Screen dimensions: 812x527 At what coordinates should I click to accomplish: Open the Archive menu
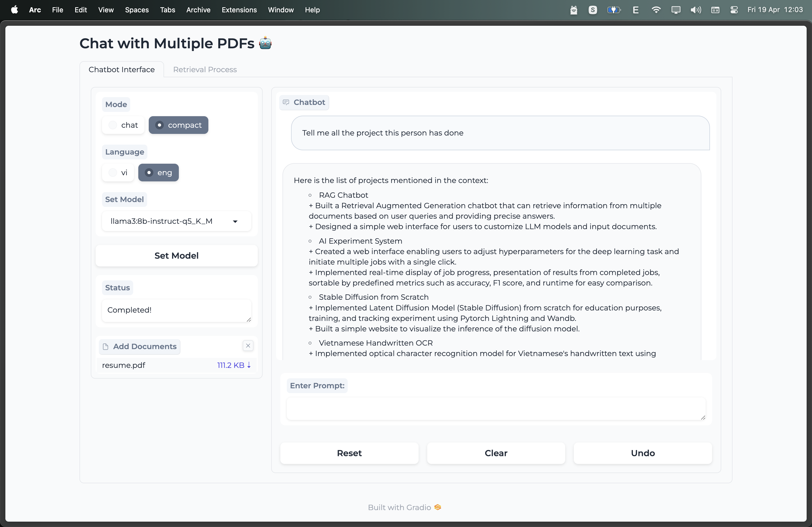[198, 10]
